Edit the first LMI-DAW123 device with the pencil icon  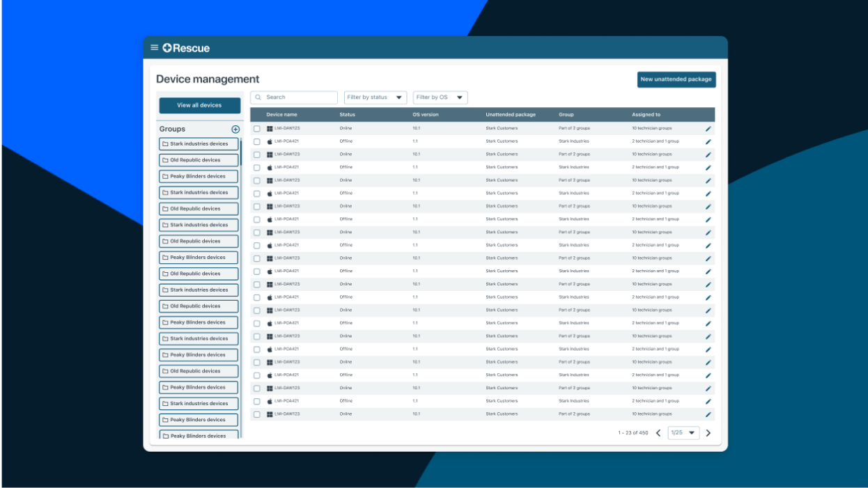point(708,128)
